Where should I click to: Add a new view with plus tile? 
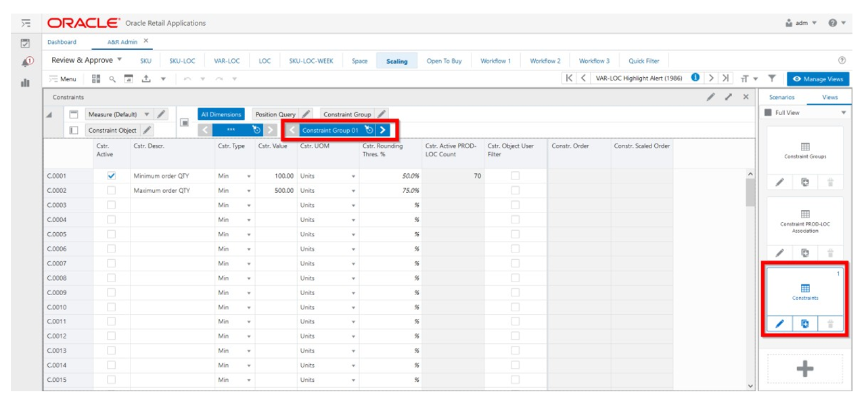click(x=805, y=369)
